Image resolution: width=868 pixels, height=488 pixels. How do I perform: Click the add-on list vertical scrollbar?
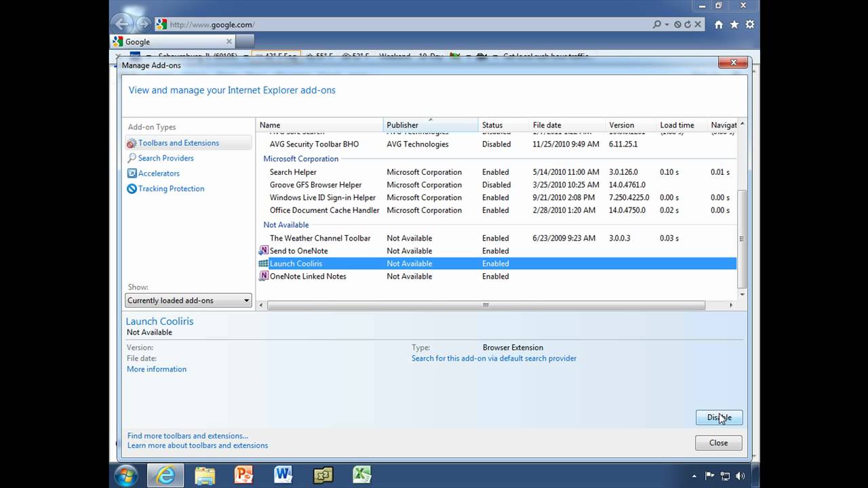(742, 239)
